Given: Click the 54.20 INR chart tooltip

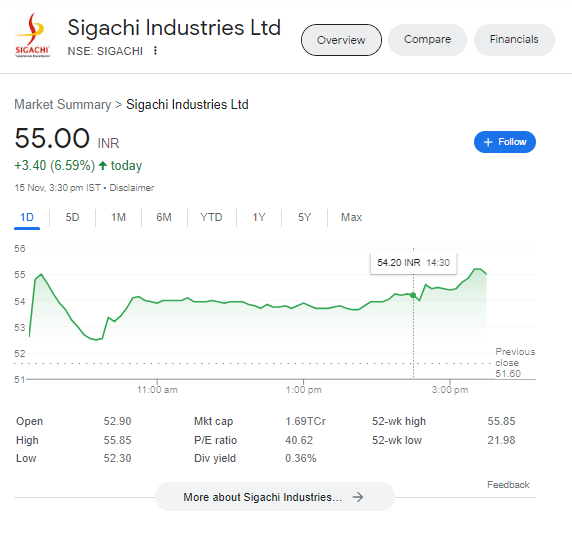Looking at the screenshot, I should (413, 263).
